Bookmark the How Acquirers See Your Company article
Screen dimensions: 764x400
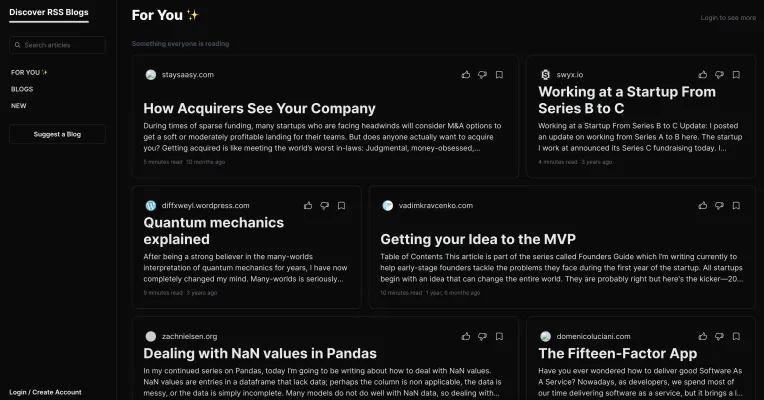[499, 75]
